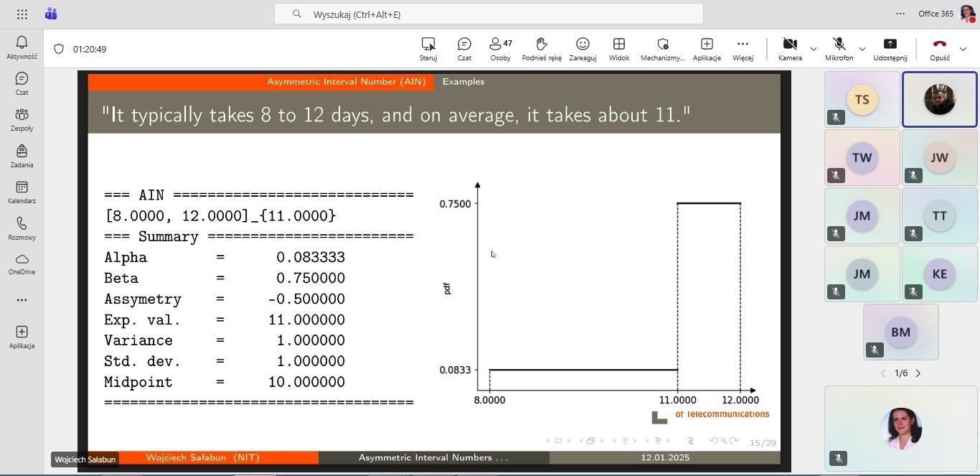
Task: Leave the meeting with Opuść
Action: 939,49
